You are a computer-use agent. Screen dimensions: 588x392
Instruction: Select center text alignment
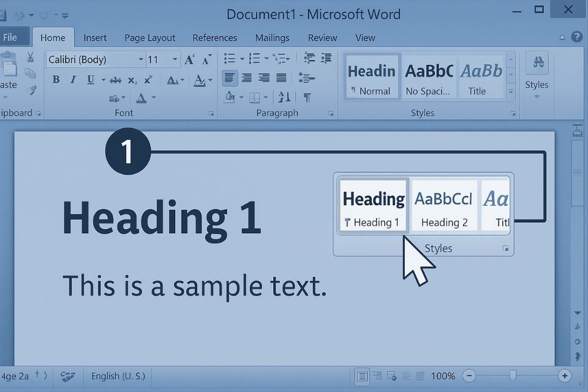[245, 78]
